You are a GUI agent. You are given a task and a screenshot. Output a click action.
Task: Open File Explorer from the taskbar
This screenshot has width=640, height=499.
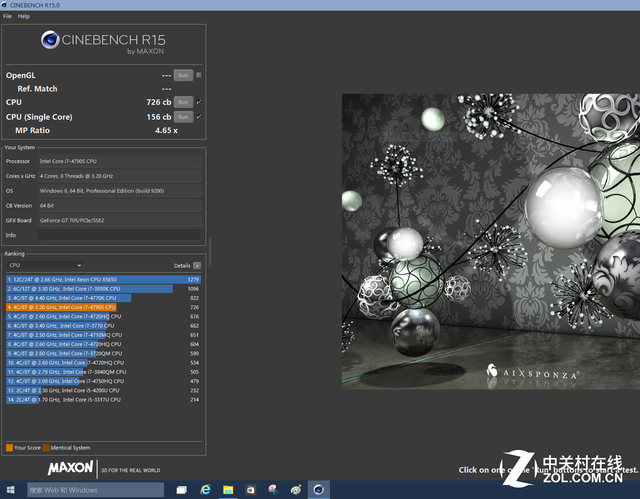[228, 490]
